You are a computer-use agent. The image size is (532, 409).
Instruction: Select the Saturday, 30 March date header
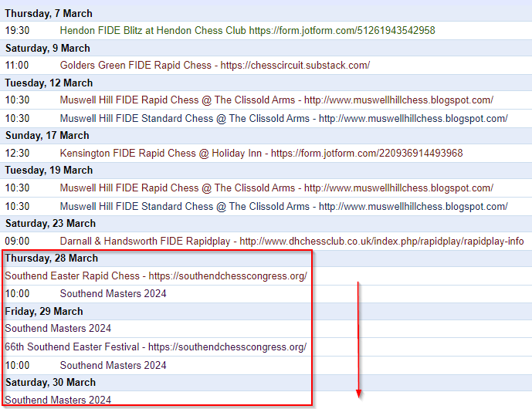point(50,383)
